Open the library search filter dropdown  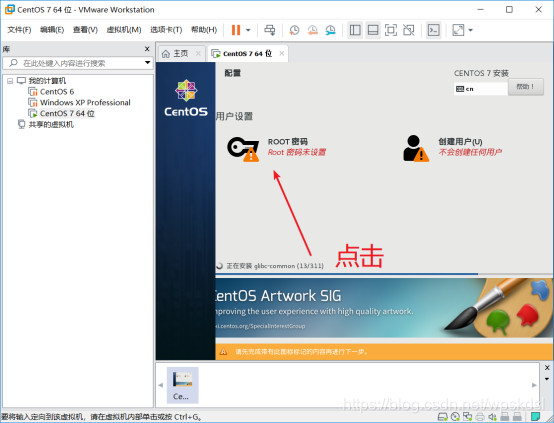pos(148,63)
